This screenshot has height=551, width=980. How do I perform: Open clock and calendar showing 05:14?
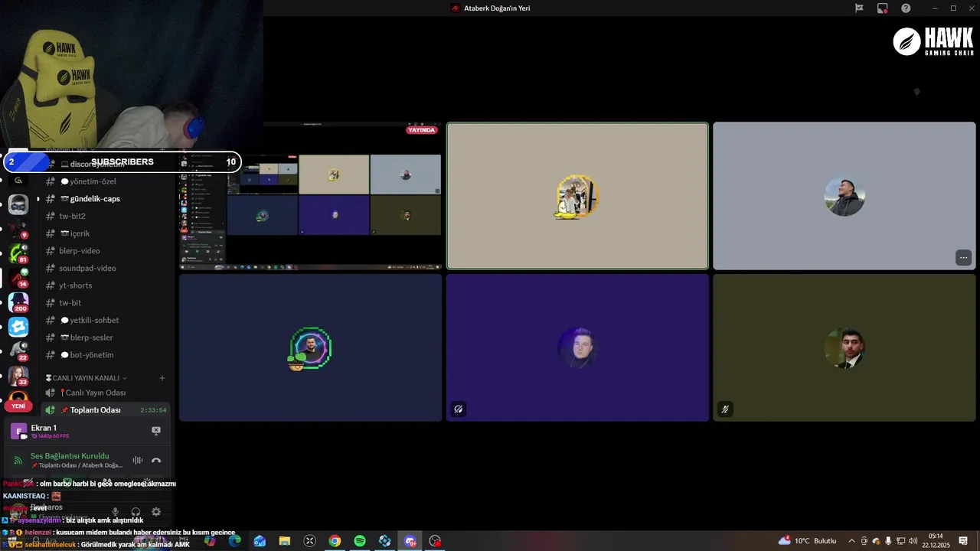[936, 541]
